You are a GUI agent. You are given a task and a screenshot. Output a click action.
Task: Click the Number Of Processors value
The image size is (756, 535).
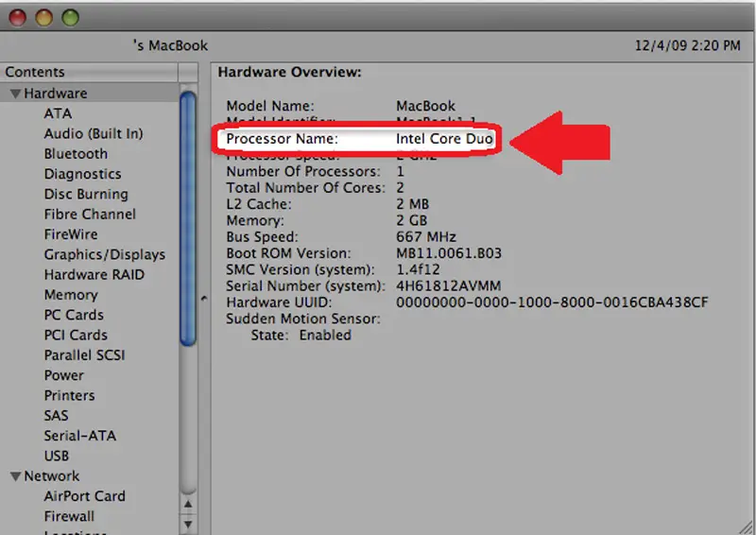[400, 172]
